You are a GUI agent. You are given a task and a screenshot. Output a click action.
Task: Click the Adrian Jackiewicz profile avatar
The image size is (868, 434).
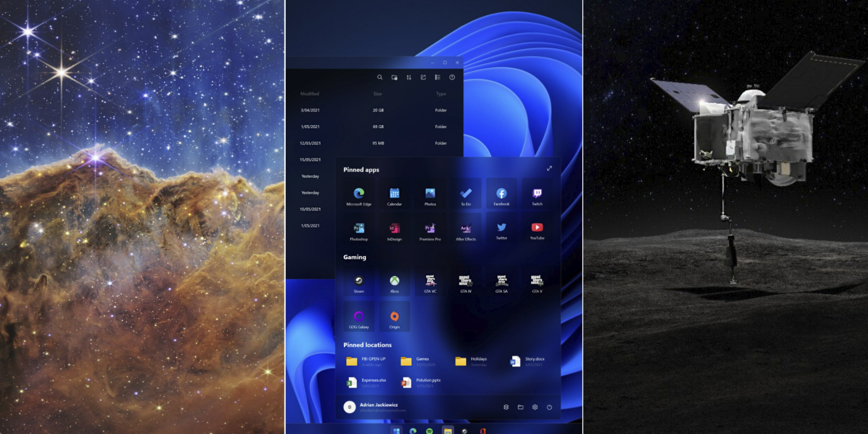click(349, 407)
